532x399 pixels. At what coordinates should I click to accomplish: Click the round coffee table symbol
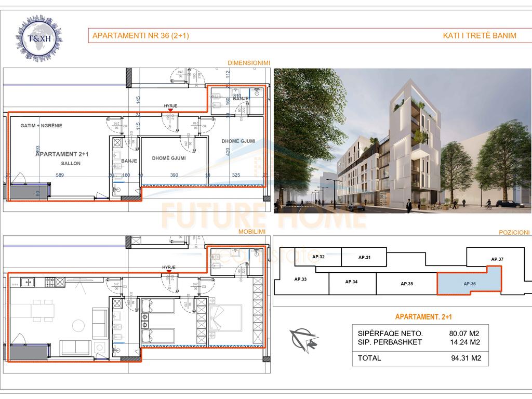click(x=78, y=325)
